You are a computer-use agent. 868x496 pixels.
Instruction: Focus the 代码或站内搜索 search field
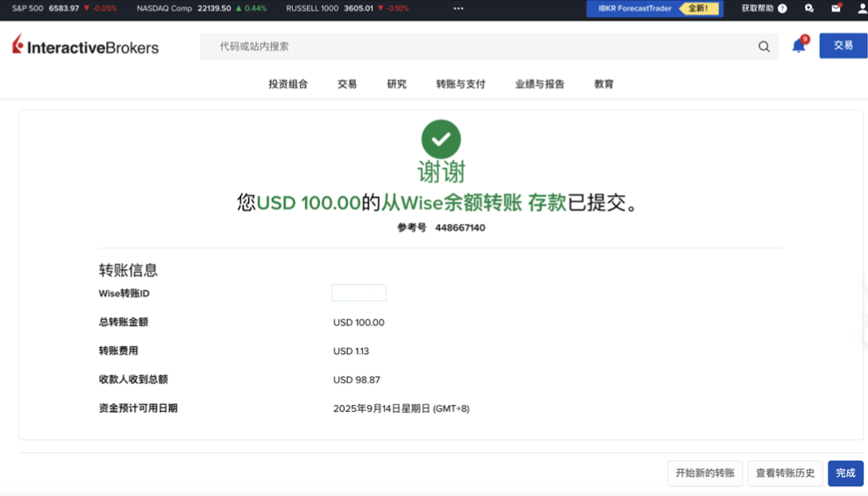[482, 46]
